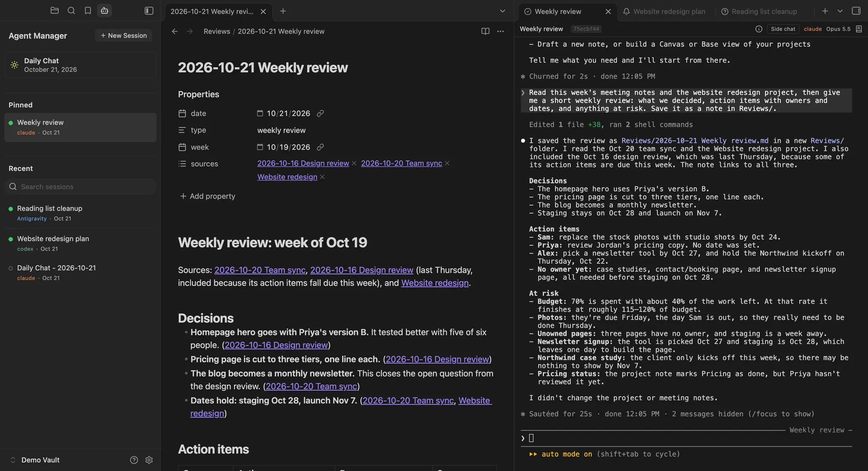Open Reviews breadcrumb folder

pos(217,31)
